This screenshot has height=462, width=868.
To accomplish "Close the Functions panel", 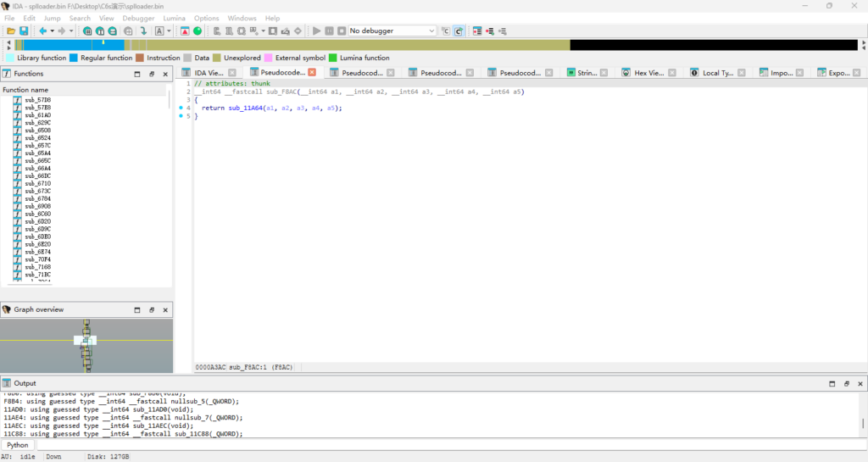I will 165,74.
